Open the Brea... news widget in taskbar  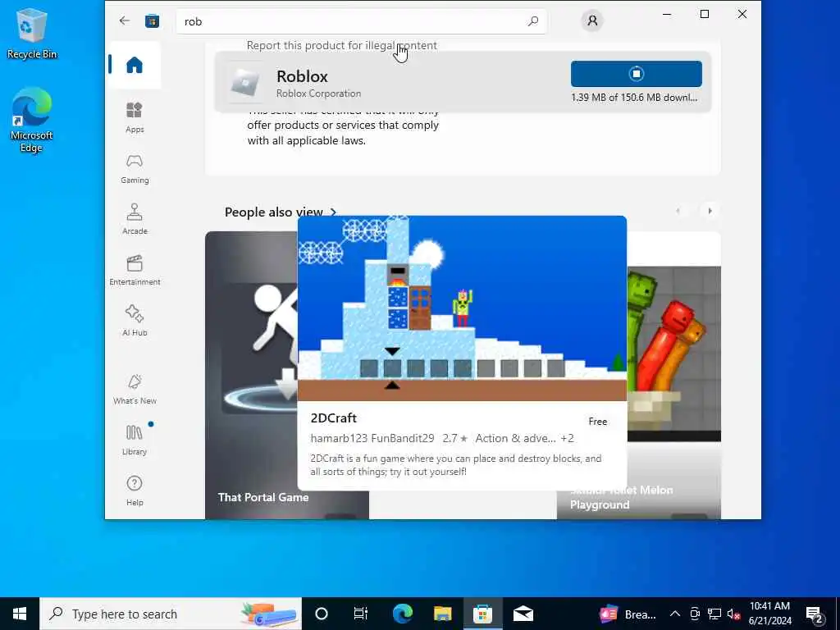[x=628, y=614]
